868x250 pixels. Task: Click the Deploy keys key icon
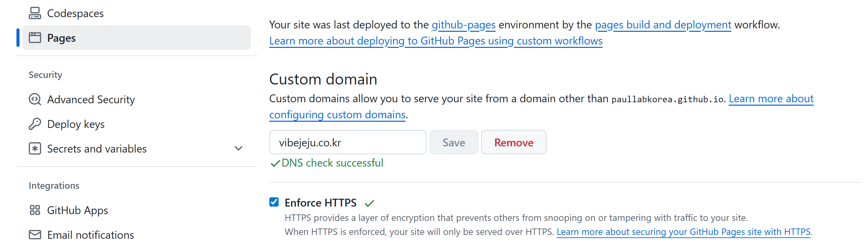pos(35,124)
